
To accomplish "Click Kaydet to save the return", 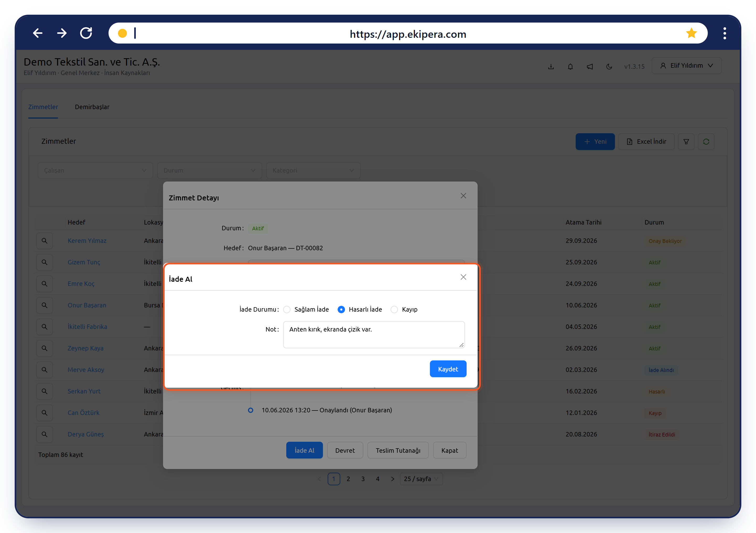I will click(448, 369).
